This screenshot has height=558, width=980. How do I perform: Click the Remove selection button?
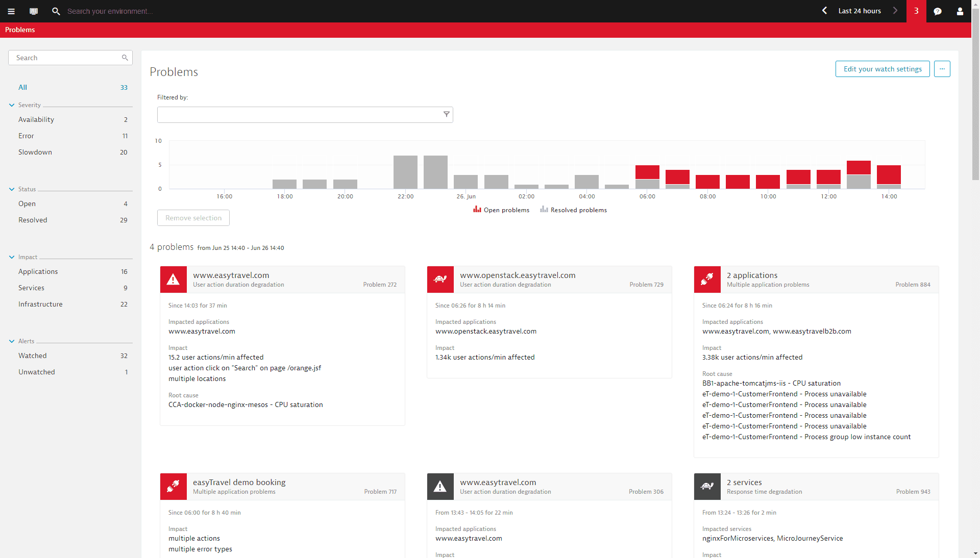[x=193, y=218]
